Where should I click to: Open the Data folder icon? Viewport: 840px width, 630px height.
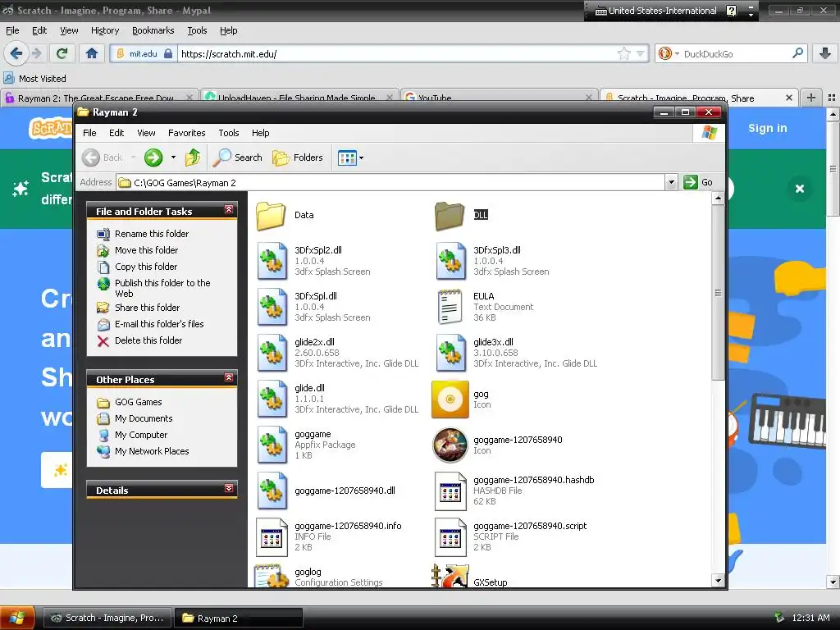(x=271, y=216)
